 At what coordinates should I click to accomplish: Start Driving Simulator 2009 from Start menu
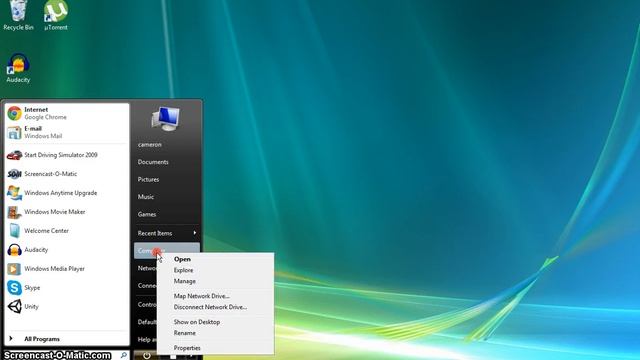[x=67, y=155]
